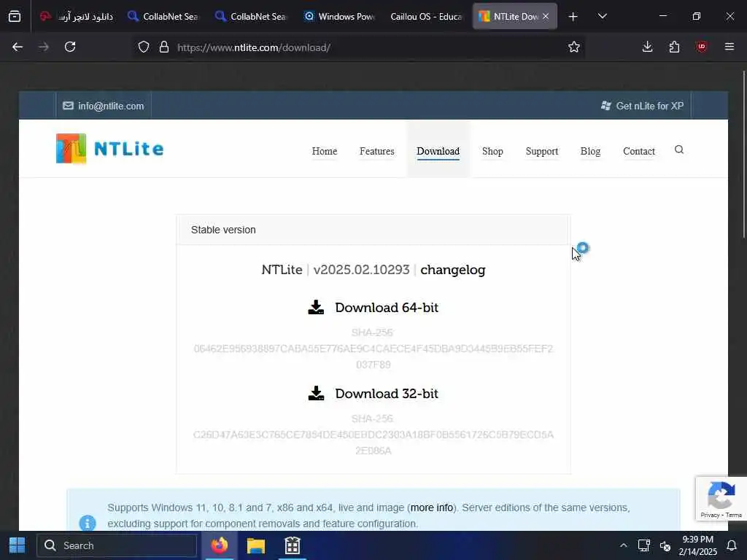Open the changelog link
The image size is (747, 560).
point(452,270)
